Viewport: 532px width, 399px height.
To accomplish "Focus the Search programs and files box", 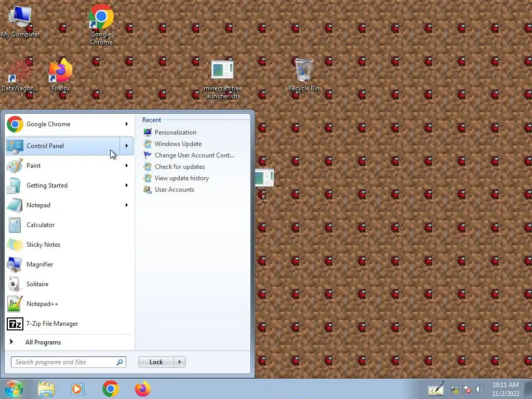I will [x=69, y=362].
